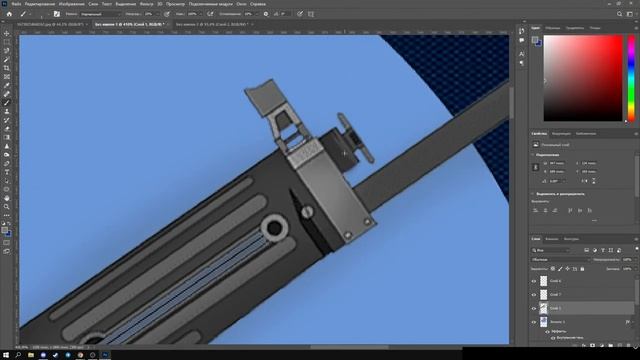Select the Hand tool
The height and width of the screenshot is (360, 640).
coord(7,198)
